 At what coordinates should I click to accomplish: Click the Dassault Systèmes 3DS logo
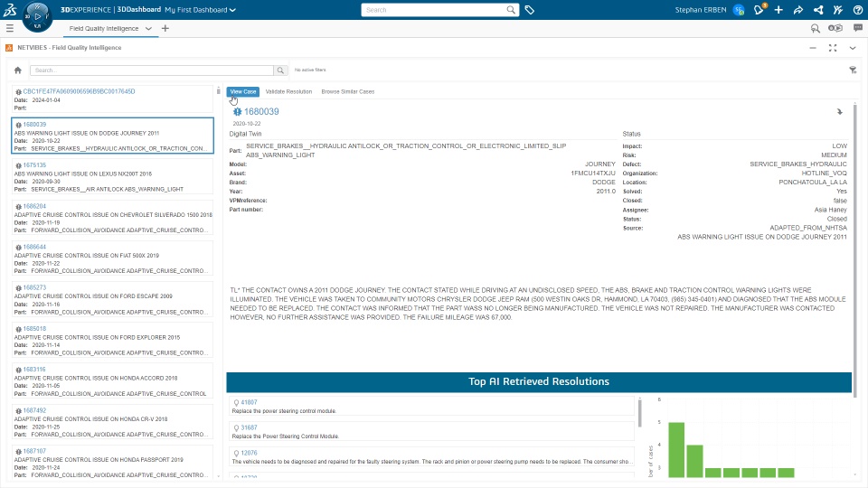(10, 9)
